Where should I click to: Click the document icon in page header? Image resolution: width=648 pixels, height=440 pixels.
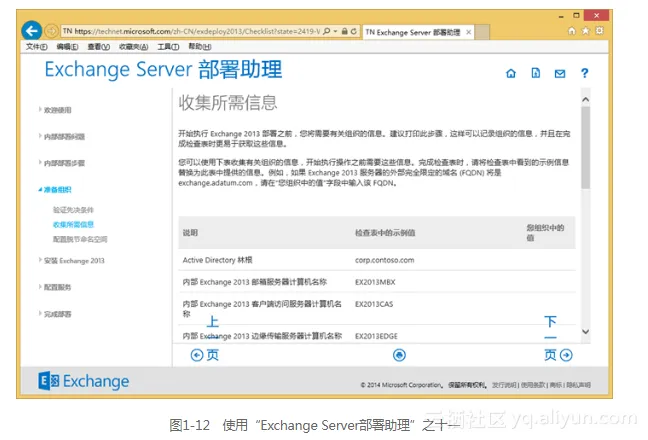(x=536, y=73)
